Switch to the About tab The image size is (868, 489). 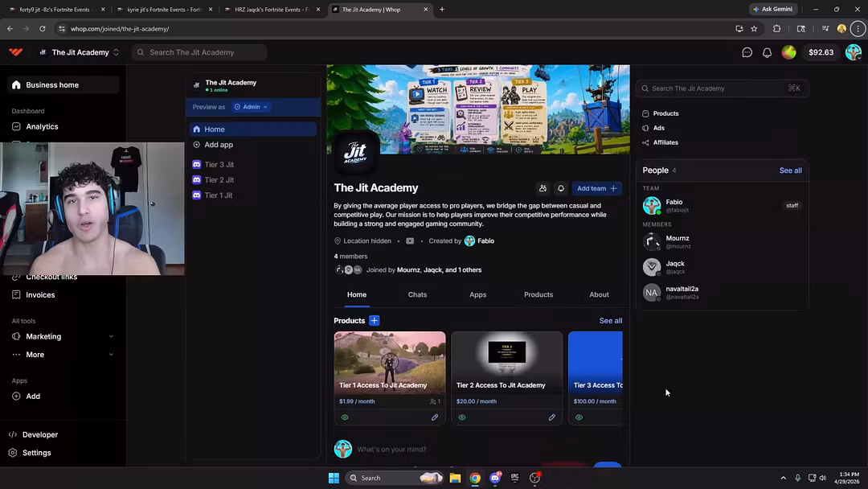point(599,294)
